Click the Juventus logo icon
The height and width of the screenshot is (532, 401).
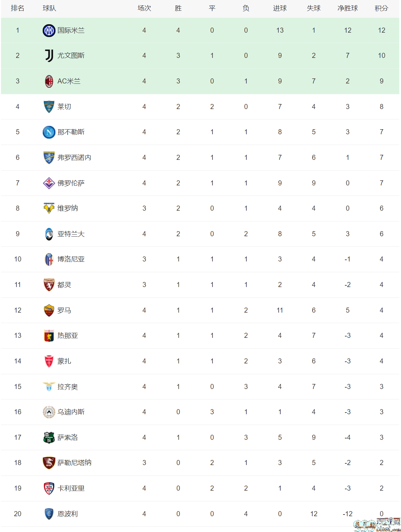tap(49, 56)
